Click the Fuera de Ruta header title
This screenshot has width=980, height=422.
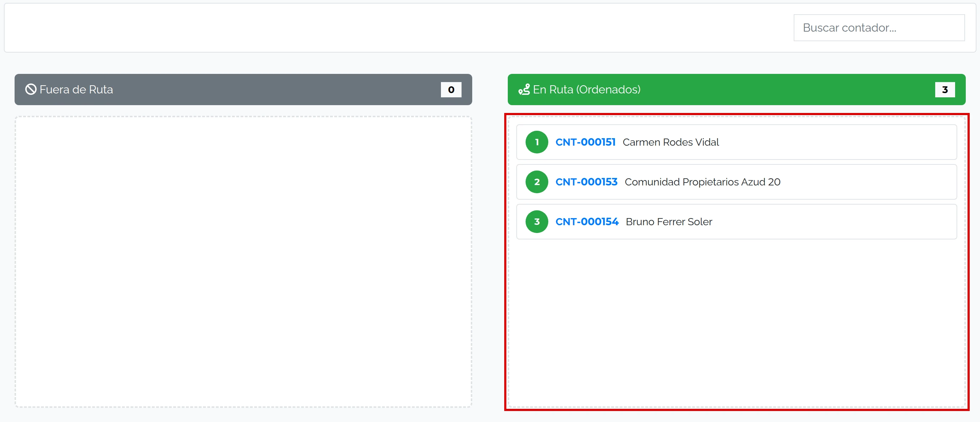[76, 90]
